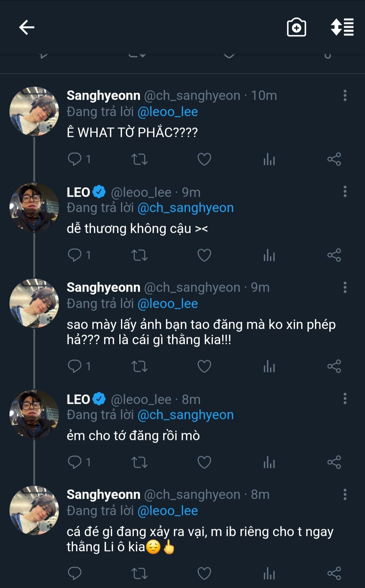
Task: Tap the back arrow at top
Action: (26, 27)
